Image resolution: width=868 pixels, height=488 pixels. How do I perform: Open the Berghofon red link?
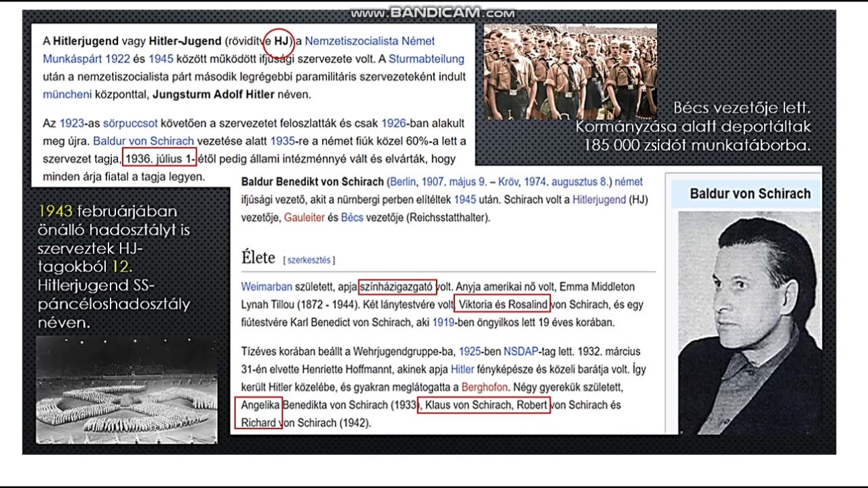coord(485,388)
